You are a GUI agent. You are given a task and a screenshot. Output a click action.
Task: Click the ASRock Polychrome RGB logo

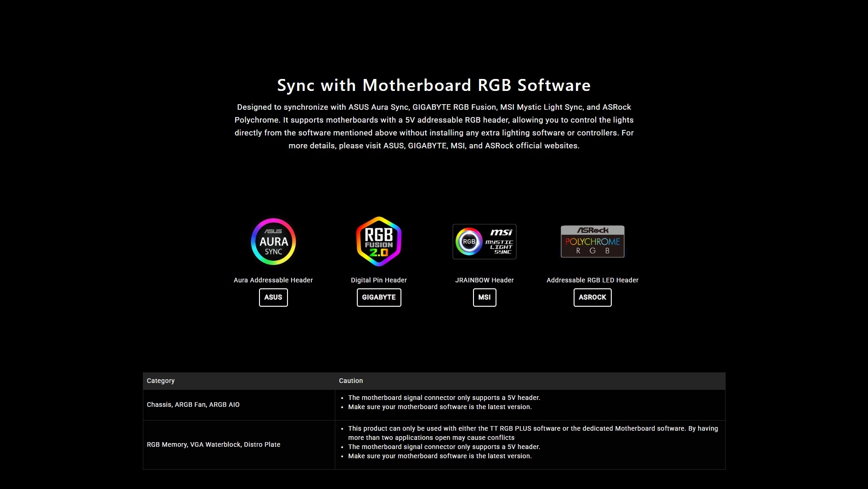[x=592, y=242]
